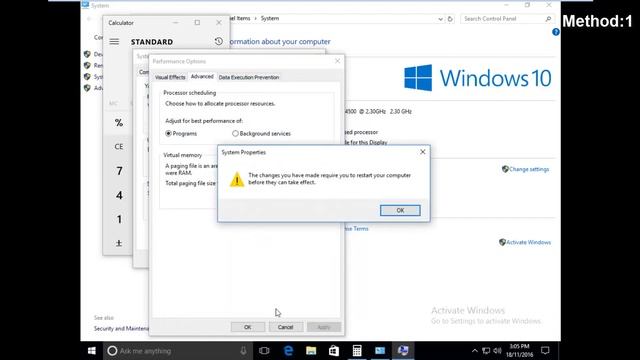
Task: Click OK at bottom of Performance Options
Action: pos(248,327)
